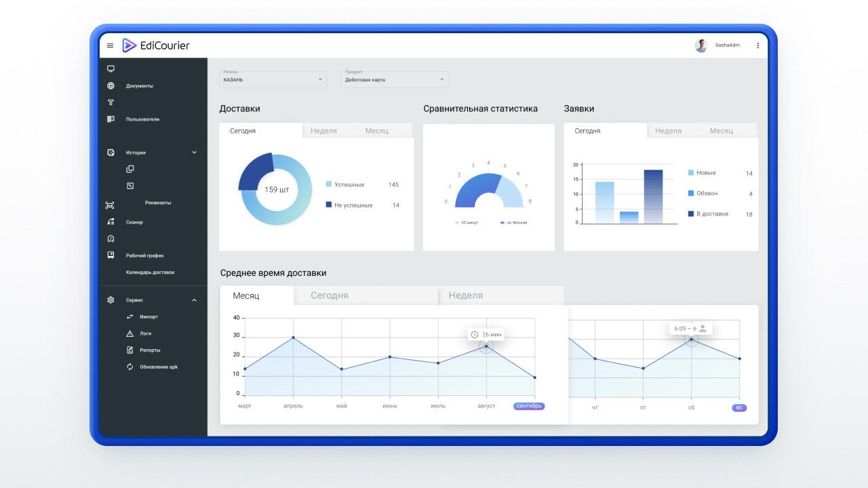Switch to Сегодня tab in Среднее время доставки
The width and height of the screenshot is (868, 488).
coord(366,296)
